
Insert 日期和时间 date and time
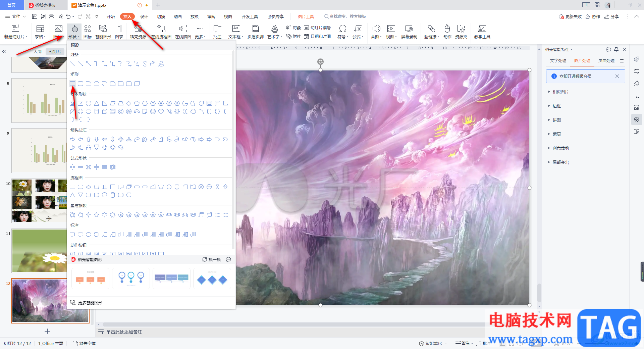pyautogui.click(x=317, y=36)
